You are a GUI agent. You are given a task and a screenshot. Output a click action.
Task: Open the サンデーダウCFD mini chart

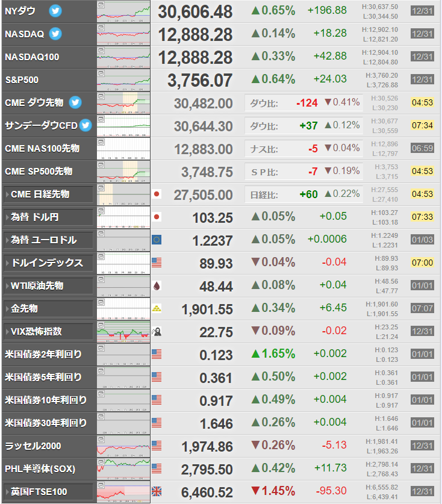pos(123,126)
